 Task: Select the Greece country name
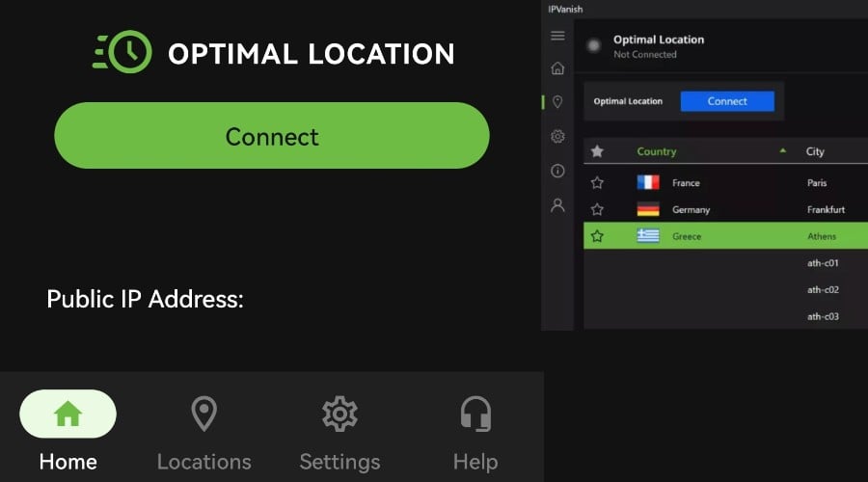[687, 236]
